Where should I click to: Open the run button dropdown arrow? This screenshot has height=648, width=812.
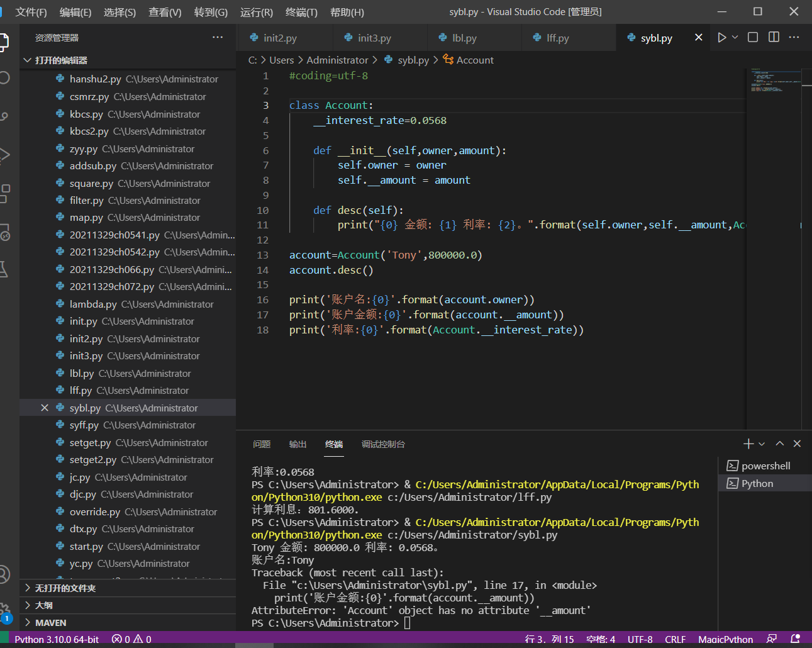[x=735, y=38]
